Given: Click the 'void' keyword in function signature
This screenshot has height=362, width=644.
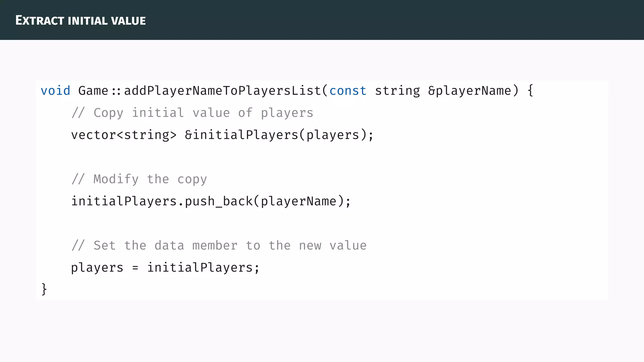Looking at the screenshot, I should pyautogui.click(x=55, y=91).
